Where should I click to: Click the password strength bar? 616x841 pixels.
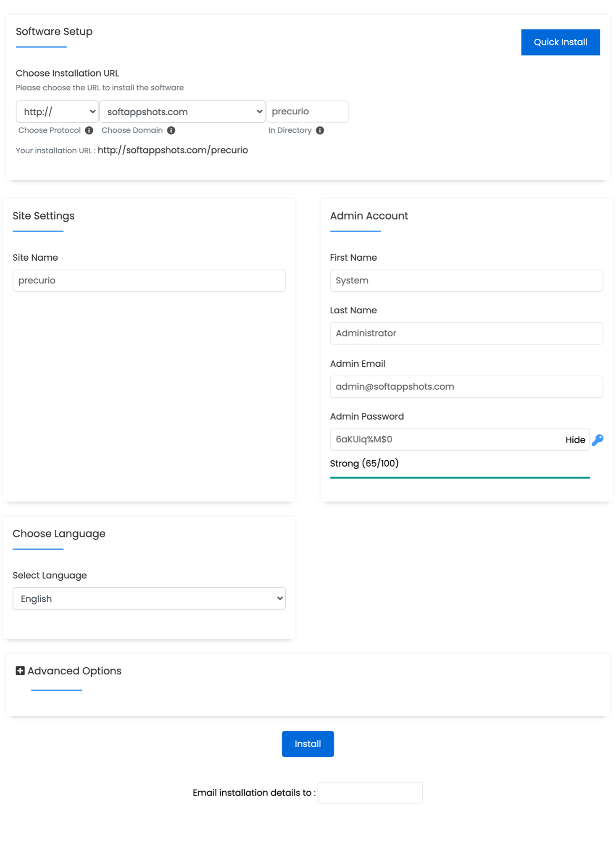tap(460, 478)
